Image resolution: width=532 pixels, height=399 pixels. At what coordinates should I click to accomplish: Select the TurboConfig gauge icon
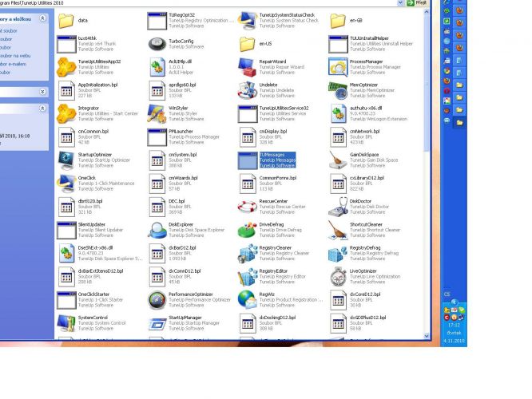tap(157, 44)
